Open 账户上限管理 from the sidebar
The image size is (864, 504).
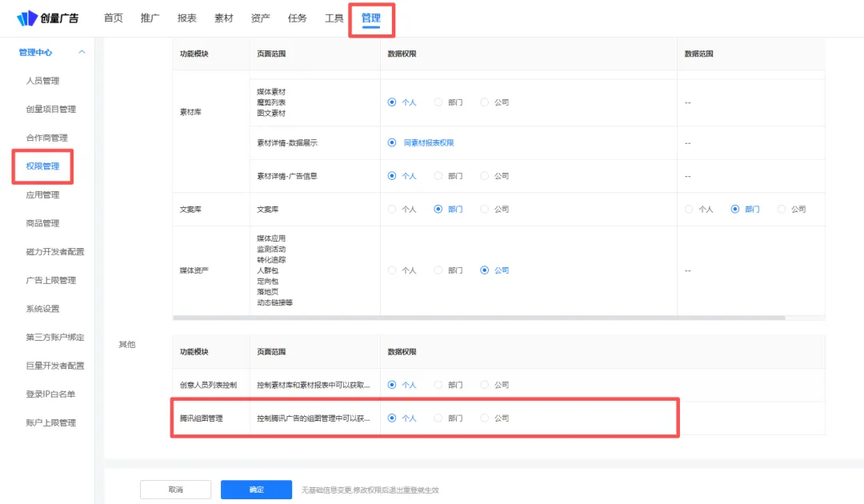point(44,422)
